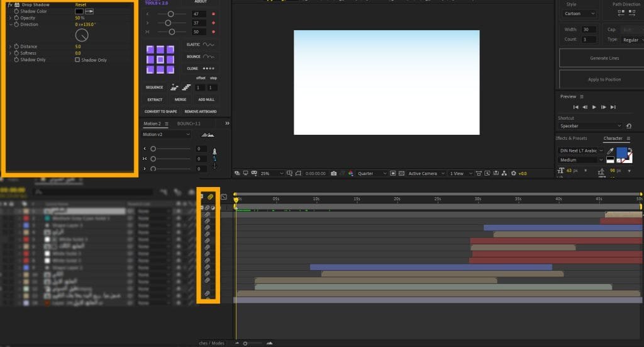Click the CONVERT TO SHAPE button
The width and height of the screenshot is (644, 347).
point(160,111)
